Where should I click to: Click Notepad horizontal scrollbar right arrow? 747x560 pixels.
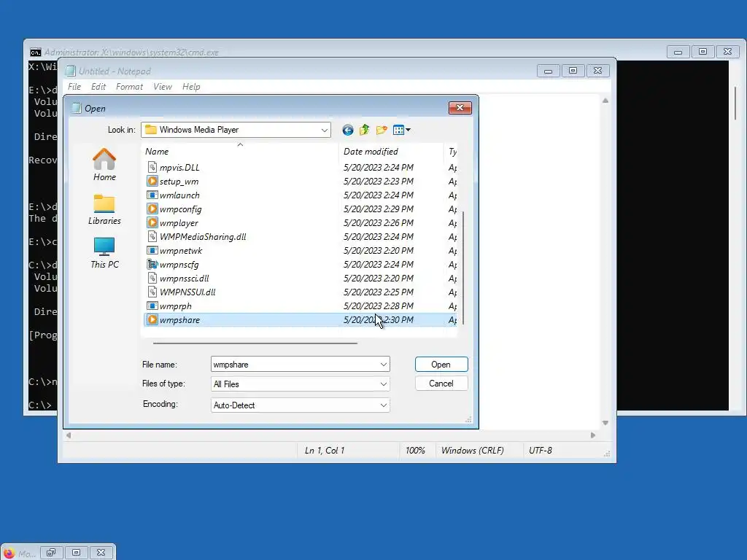click(593, 435)
